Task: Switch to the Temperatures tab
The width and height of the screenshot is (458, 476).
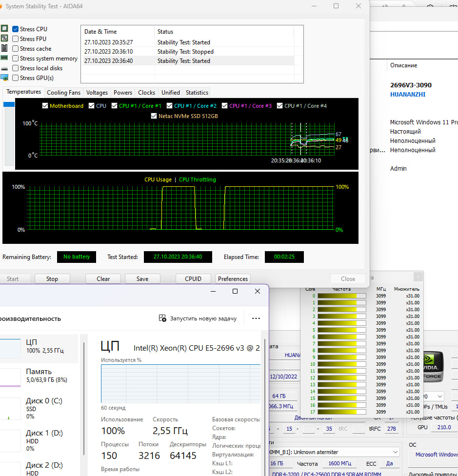Action: (24, 92)
